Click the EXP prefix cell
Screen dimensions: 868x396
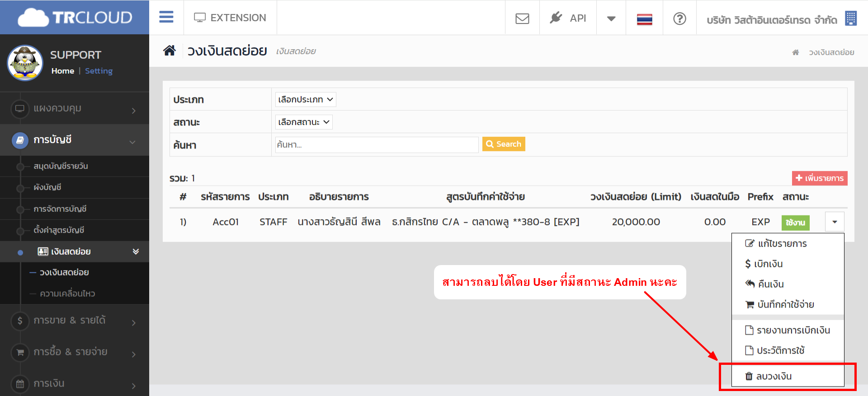pyautogui.click(x=760, y=222)
